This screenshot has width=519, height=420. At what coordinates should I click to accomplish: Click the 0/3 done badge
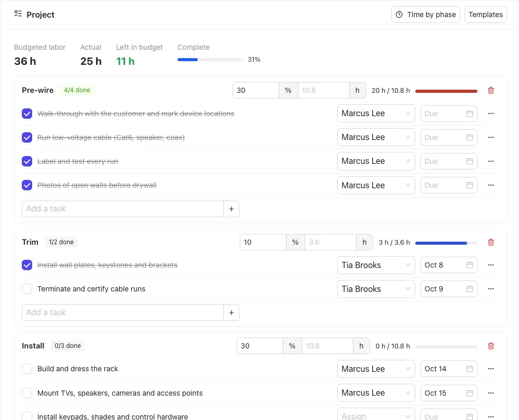click(x=68, y=345)
